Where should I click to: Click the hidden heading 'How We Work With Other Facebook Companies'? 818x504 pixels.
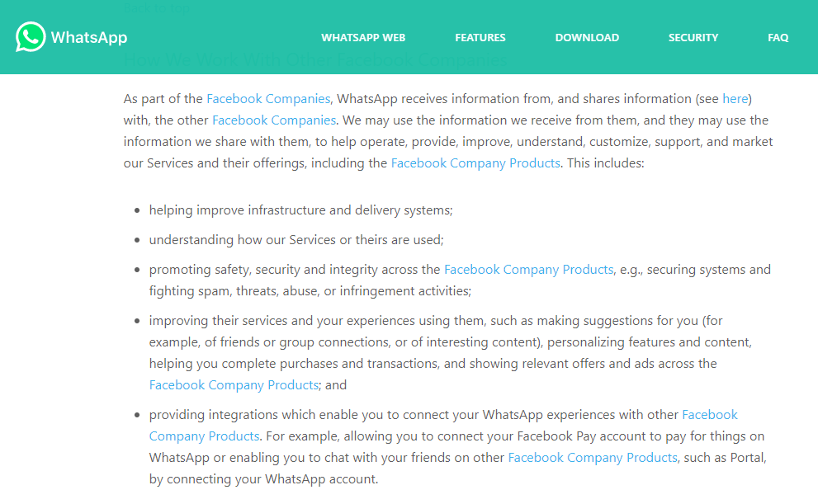[x=315, y=59]
